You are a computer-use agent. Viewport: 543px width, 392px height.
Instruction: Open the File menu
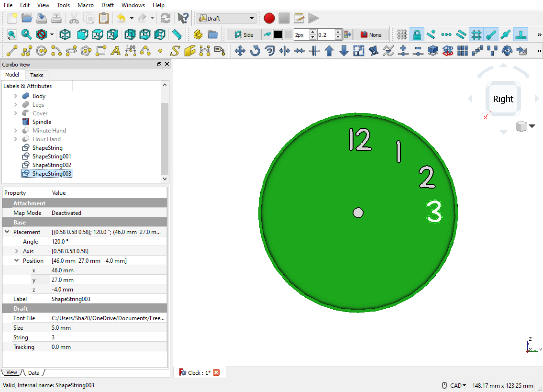point(8,5)
